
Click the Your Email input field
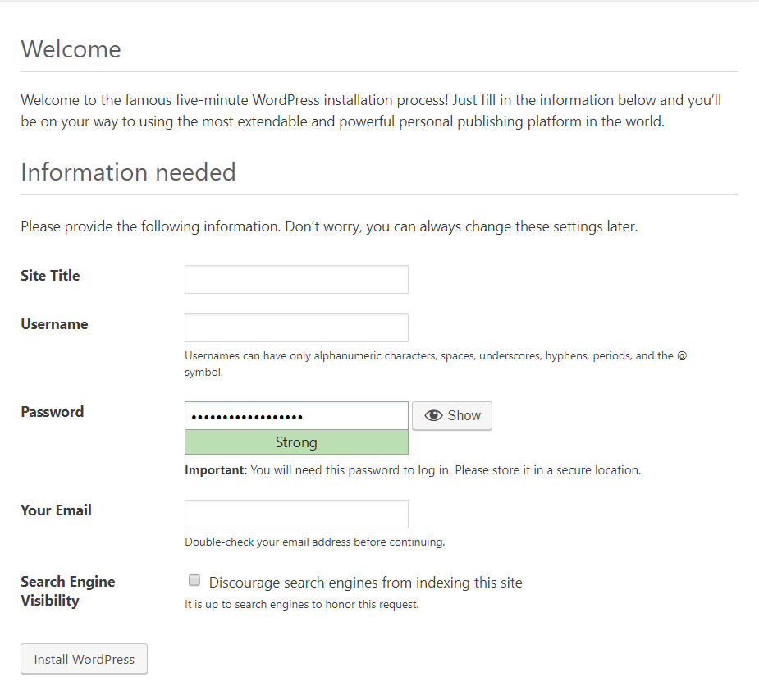click(x=296, y=515)
